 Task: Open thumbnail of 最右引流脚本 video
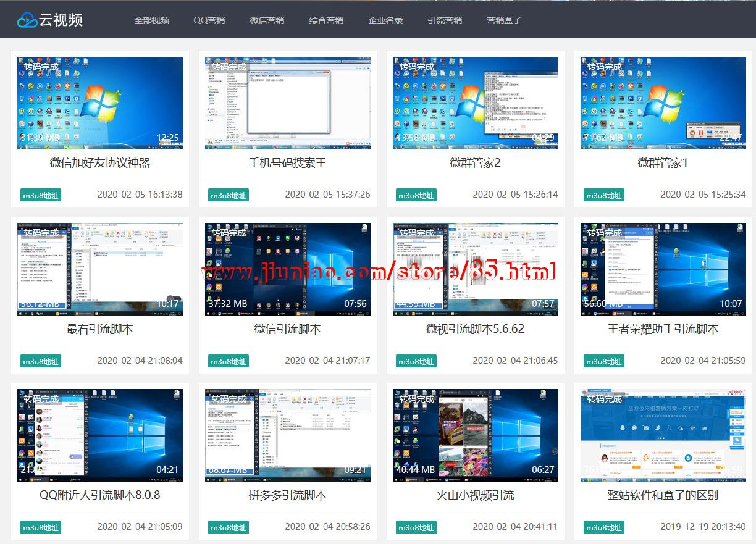(100, 269)
